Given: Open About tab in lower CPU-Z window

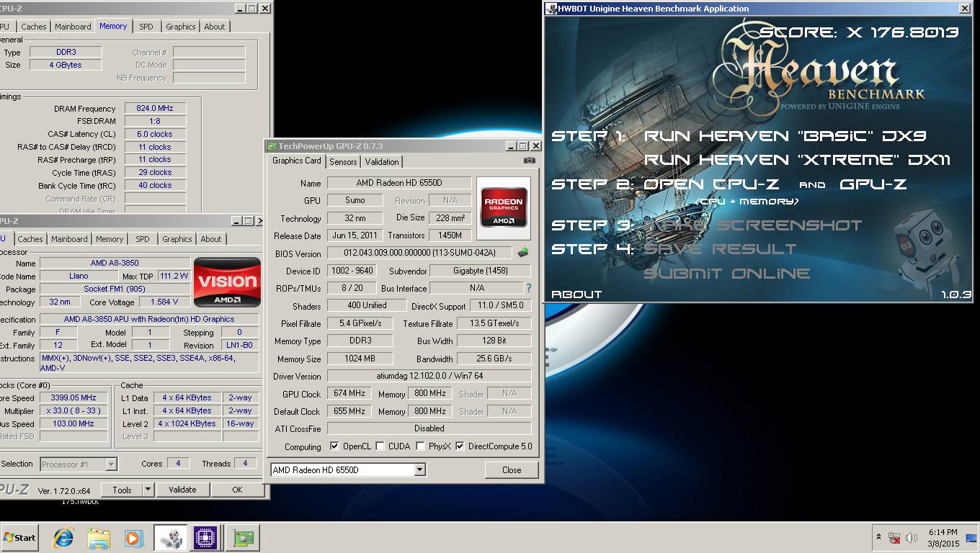Looking at the screenshot, I should [x=211, y=239].
